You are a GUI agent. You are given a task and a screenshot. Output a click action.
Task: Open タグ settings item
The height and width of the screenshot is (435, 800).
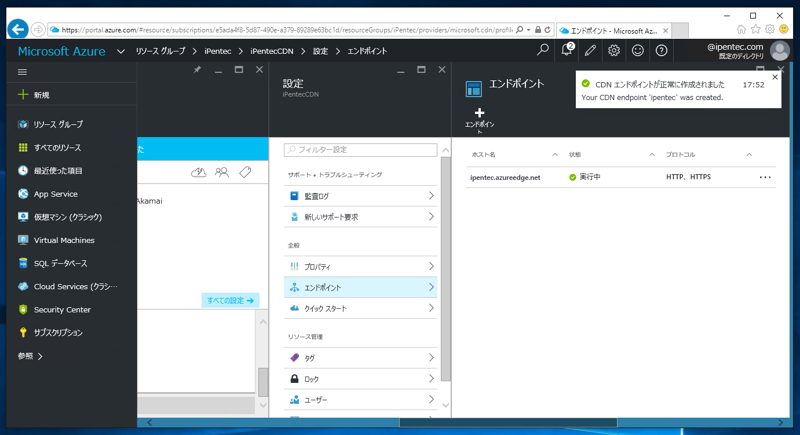[360, 357]
